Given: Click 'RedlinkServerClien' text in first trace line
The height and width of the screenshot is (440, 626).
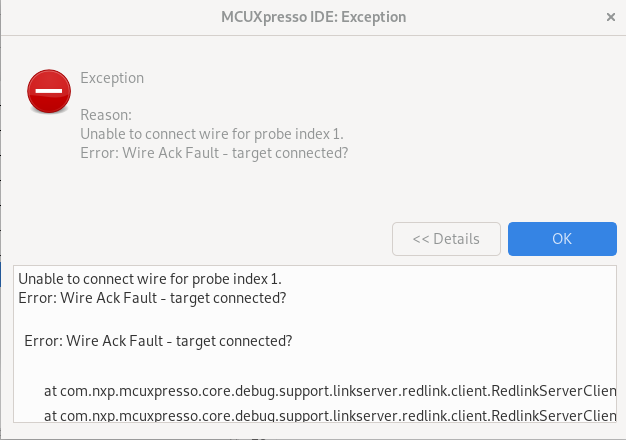Looking at the screenshot, I should pyautogui.click(x=554, y=391).
